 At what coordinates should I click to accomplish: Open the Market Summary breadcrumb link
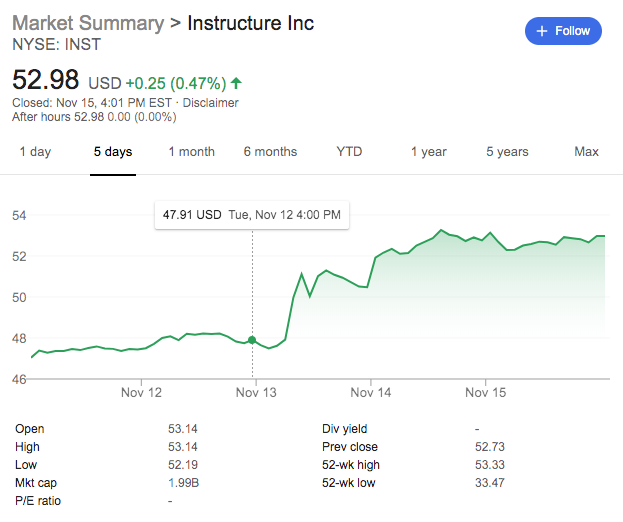88,23
